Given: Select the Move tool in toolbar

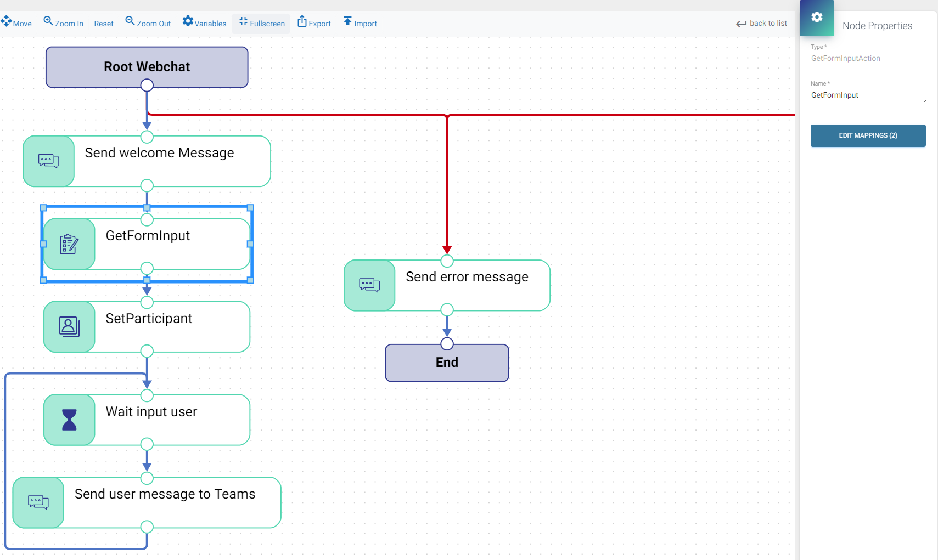Looking at the screenshot, I should (x=16, y=23).
